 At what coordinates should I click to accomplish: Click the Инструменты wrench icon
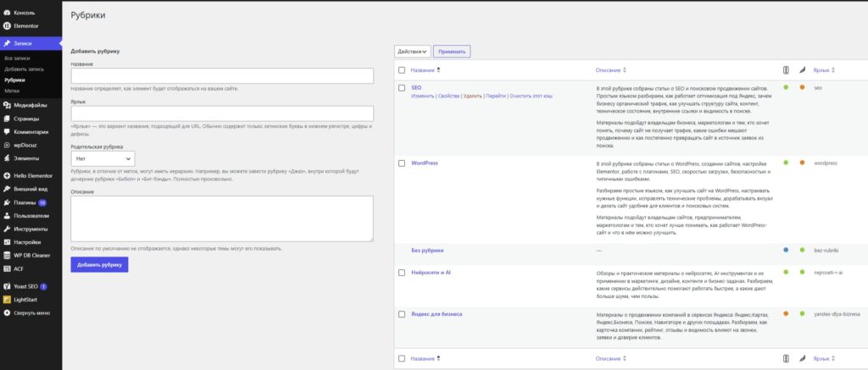tap(7, 229)
